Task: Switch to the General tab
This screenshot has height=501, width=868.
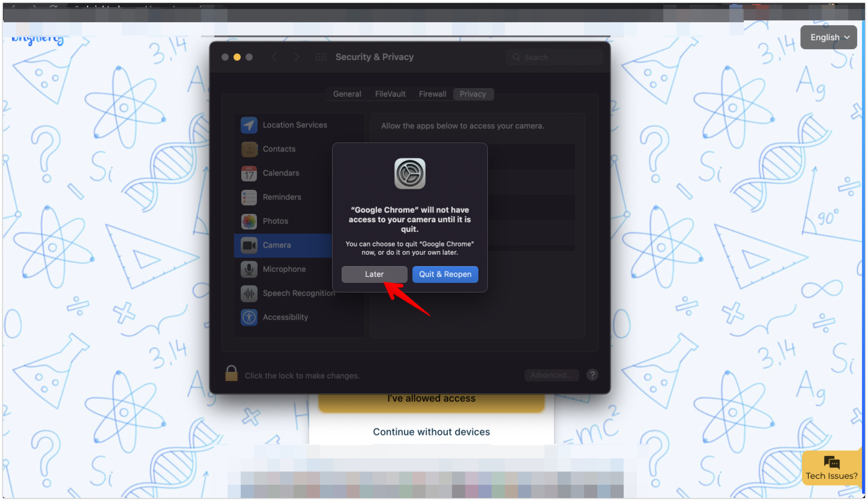Action: tap(347, 94)
